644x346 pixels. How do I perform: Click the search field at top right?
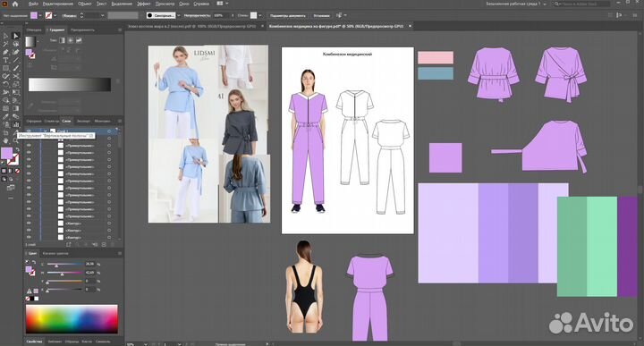click(x=581, y=4)
